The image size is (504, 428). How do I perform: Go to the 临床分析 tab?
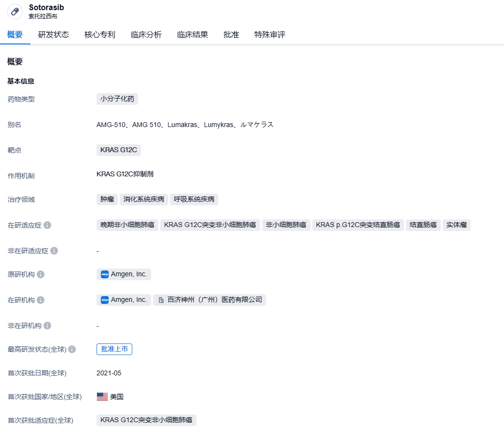tap(146, 35)
